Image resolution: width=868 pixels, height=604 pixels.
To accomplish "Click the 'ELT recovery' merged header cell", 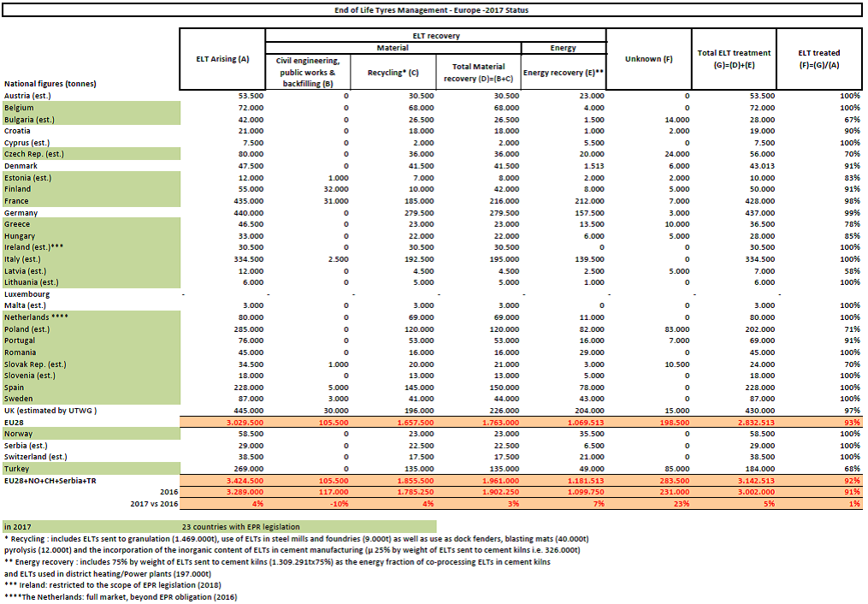I will click(x=435, y=36).
